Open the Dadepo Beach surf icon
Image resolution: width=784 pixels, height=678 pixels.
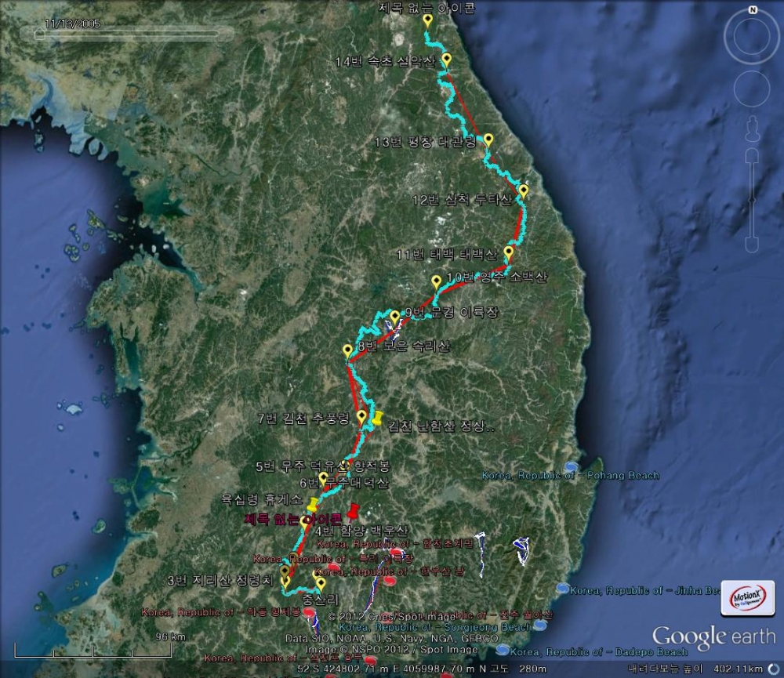pyautogui.click(x=503, y=650)
